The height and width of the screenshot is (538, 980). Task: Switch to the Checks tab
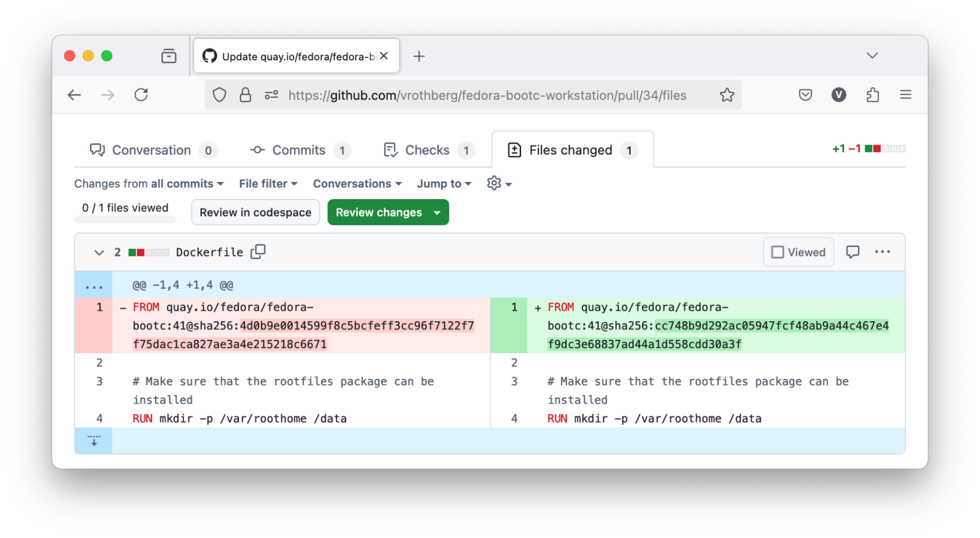[428, 150]
